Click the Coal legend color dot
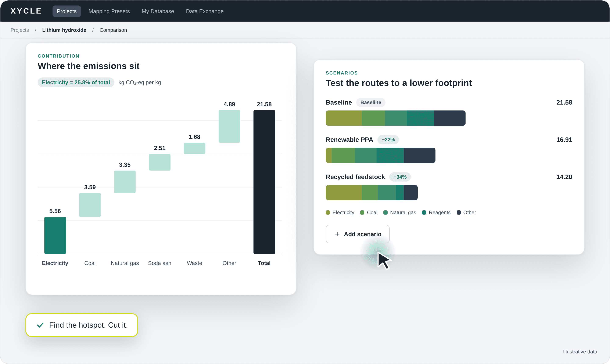This screenshot has height=364, width=610. [362, 212]
